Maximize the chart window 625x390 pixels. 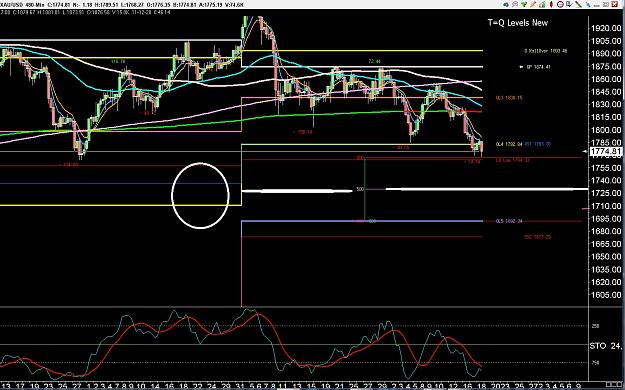[x=606, y=4]
